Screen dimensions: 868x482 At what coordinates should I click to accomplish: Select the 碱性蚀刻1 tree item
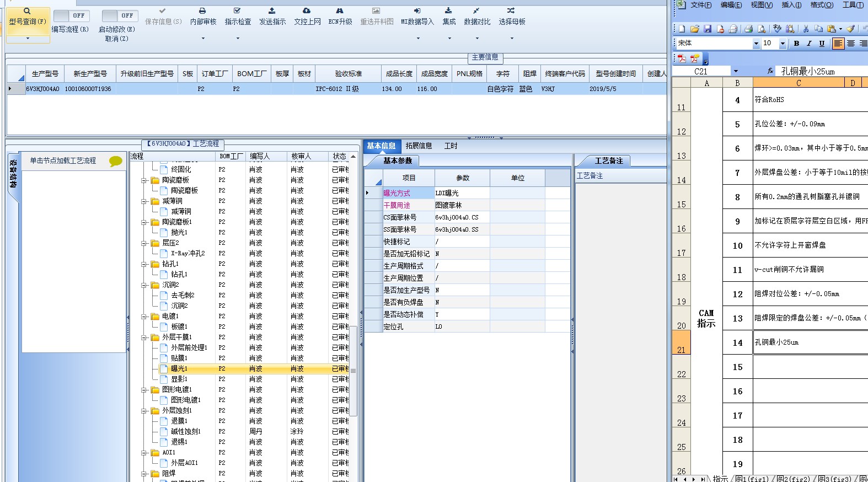pyautogui.click(x=186, y=432)
